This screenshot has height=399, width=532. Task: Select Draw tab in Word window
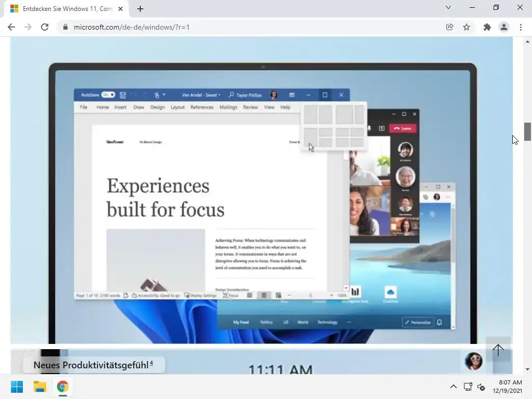point(138,107)
